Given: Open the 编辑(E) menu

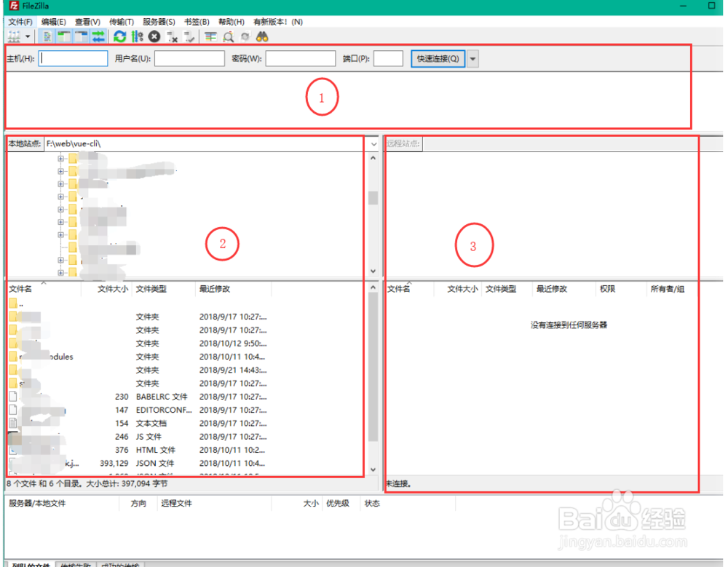Looking at the screenshot, I should click(53, 22).
